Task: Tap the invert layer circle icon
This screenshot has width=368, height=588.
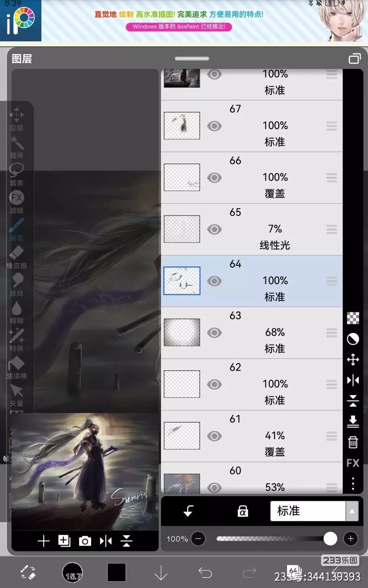Action: point(353,339)
